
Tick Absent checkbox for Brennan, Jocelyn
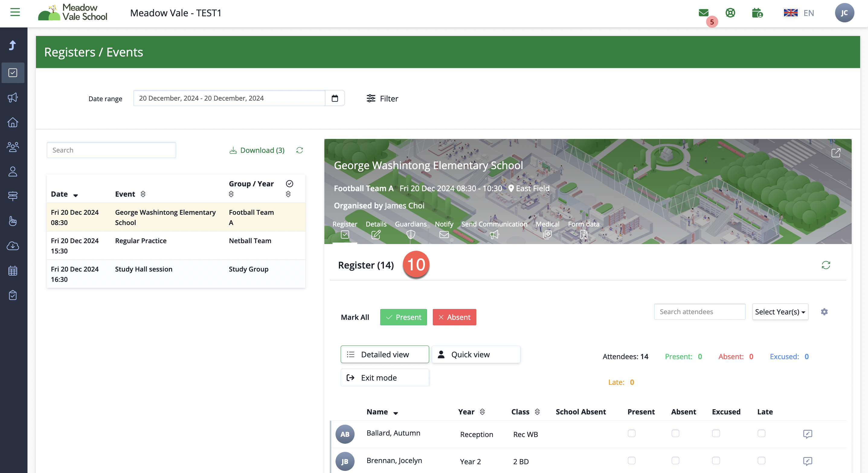(x=675, y=461)
